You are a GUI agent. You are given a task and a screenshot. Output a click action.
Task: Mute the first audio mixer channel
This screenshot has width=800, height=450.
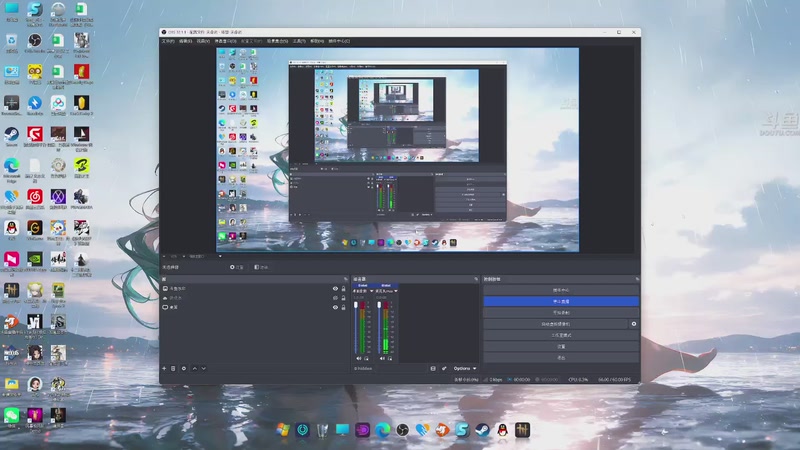(358, 358)
